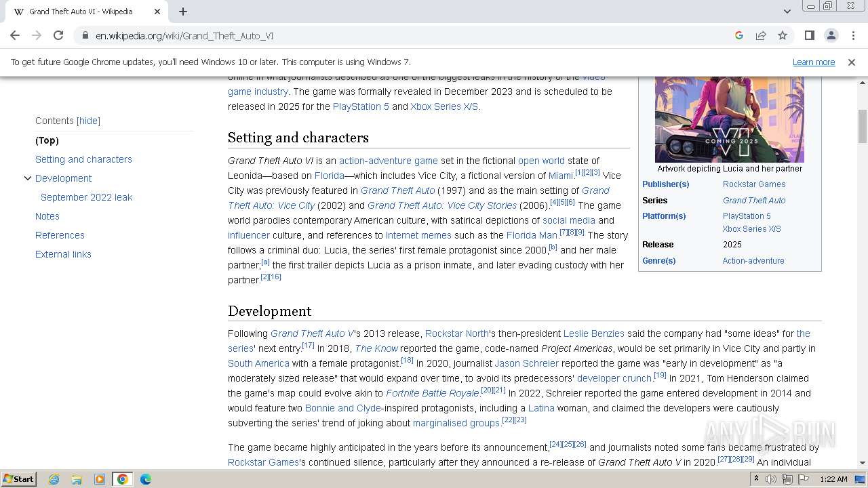Open Chrome's three-dot menu

point(852,36)
